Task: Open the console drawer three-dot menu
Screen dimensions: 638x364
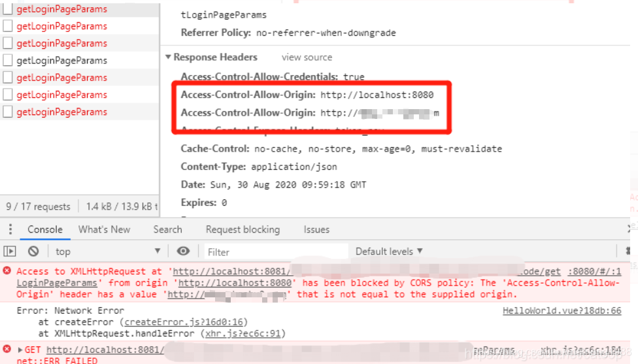Action: pos(10,229)
